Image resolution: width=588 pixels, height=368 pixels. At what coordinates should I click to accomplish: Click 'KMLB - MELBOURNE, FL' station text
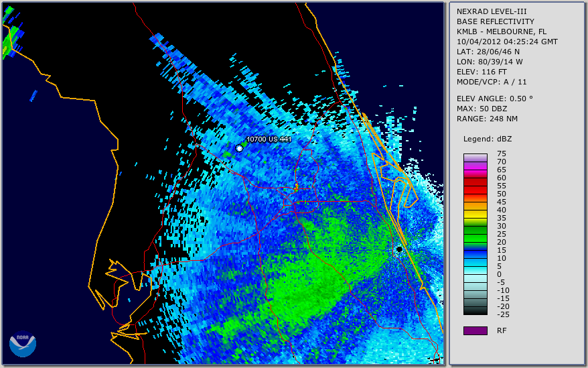502,32
